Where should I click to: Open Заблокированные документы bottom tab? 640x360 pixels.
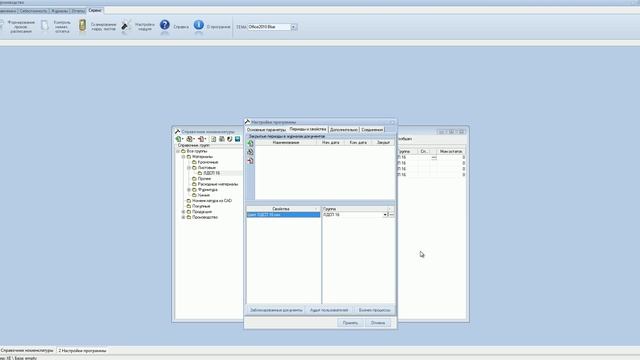(x=276, y=310)
